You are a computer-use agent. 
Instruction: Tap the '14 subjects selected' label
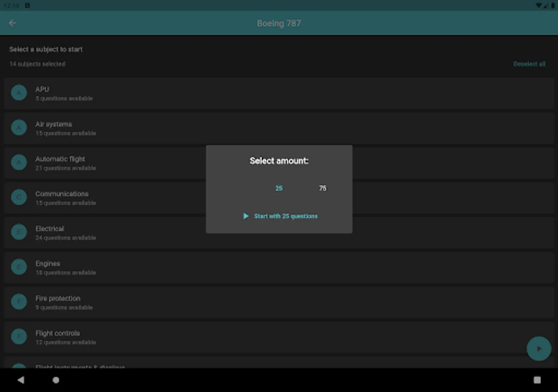click(37, 64)
